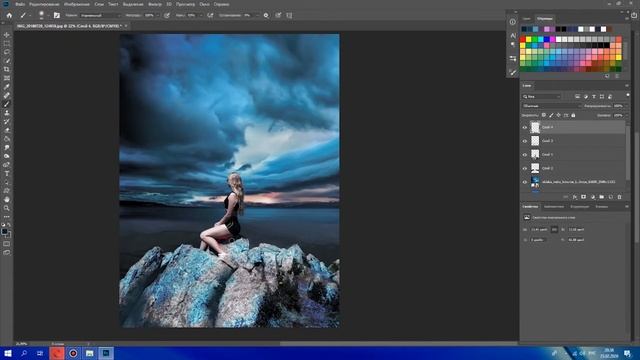Viewport: 640px width, 360px height.
Task: Switch to the Цвет panel tab
Action: pos(527,19)
